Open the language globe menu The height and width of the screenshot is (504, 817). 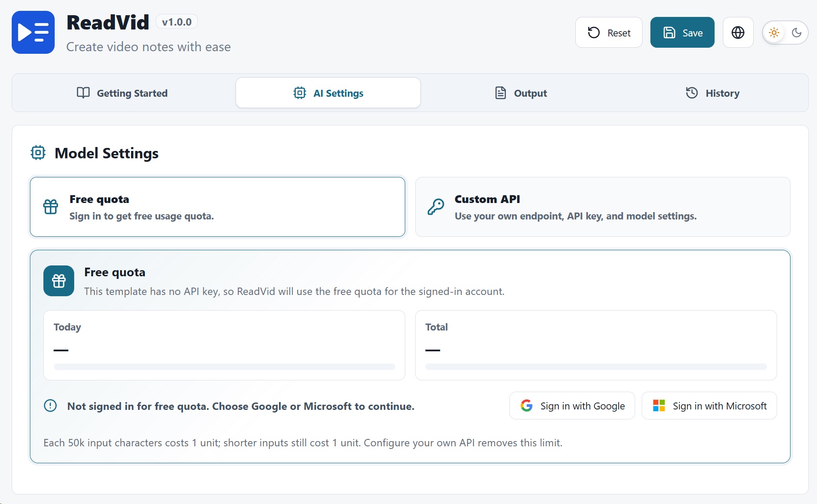click(x=738, y=33)
